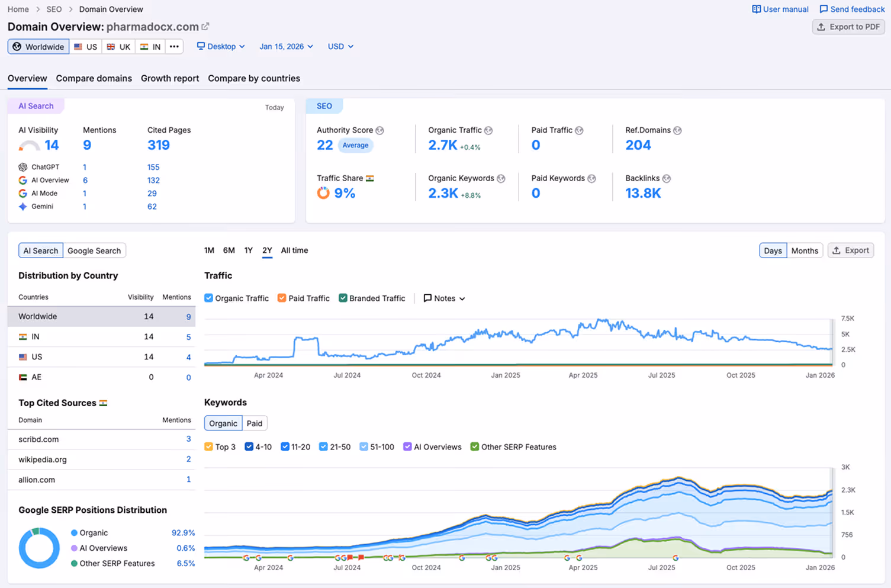The image size is (891, 588).
Task: Open the USD currency dropdown
Action: [x=340, y=46]
